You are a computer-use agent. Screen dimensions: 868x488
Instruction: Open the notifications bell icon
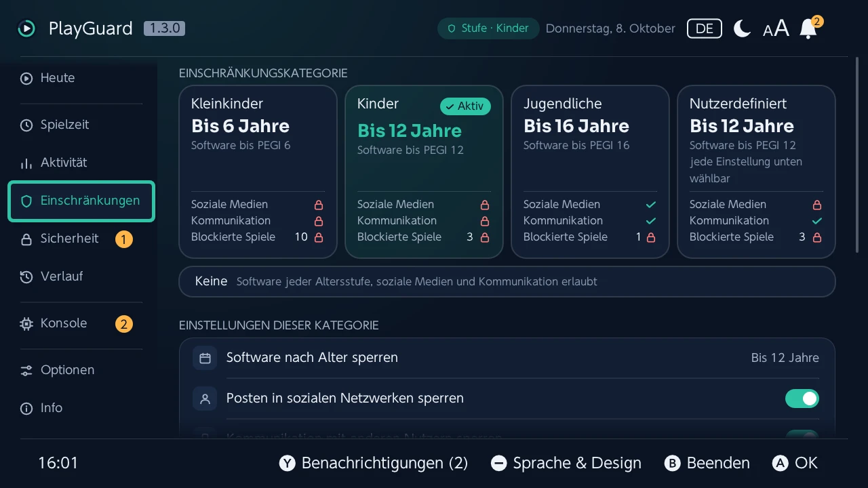(808, 28)
